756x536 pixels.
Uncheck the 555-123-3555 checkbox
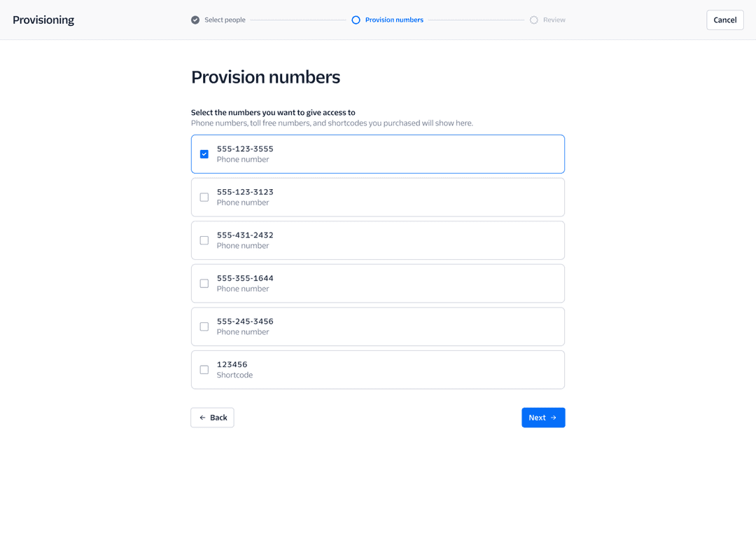pos(204,154)
